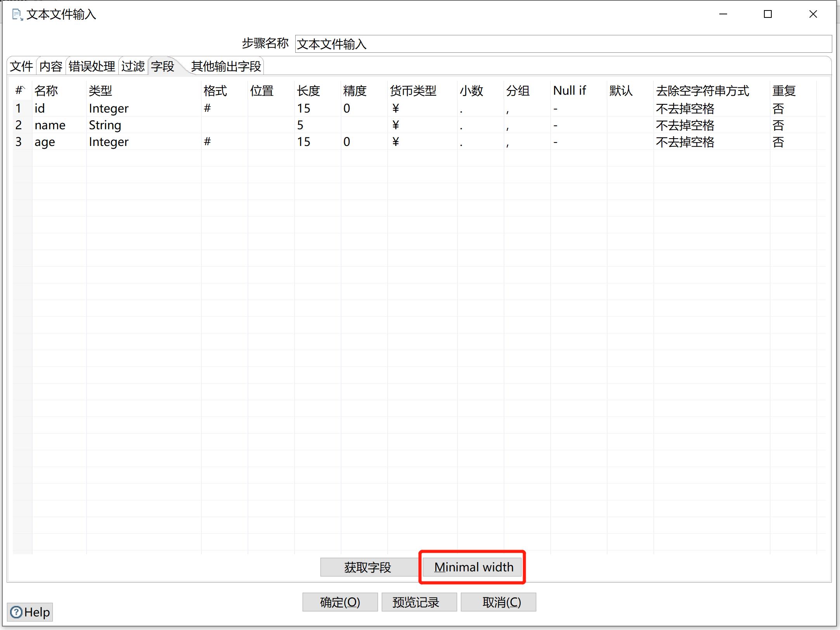Image resolution: width=840 pixels, height=630 pixels.
Task: Click the # format cell in age row
Action: (225, 142)
